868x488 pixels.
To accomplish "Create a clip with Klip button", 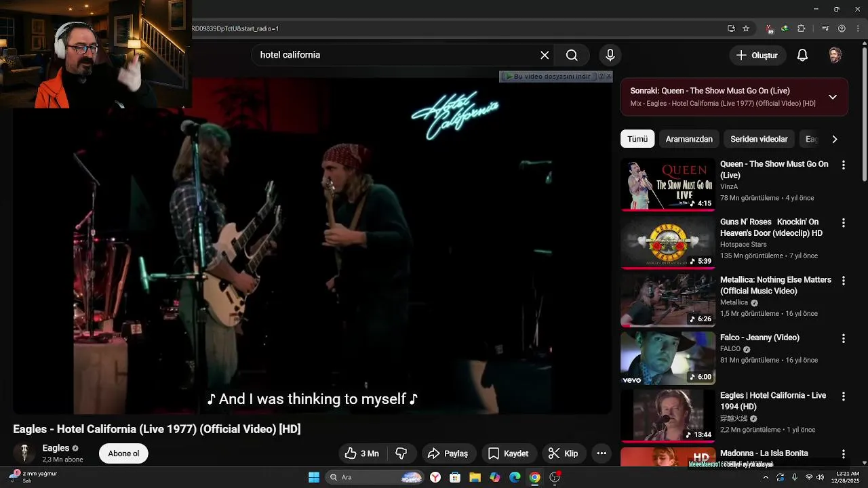I will pos(563,453).
